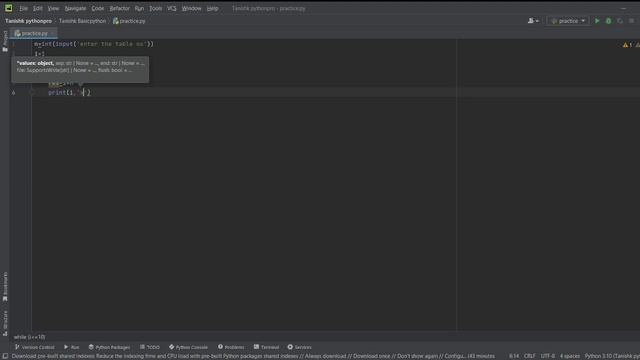Open Version Control tool window

pyautogui.click(x=35, y=347)
